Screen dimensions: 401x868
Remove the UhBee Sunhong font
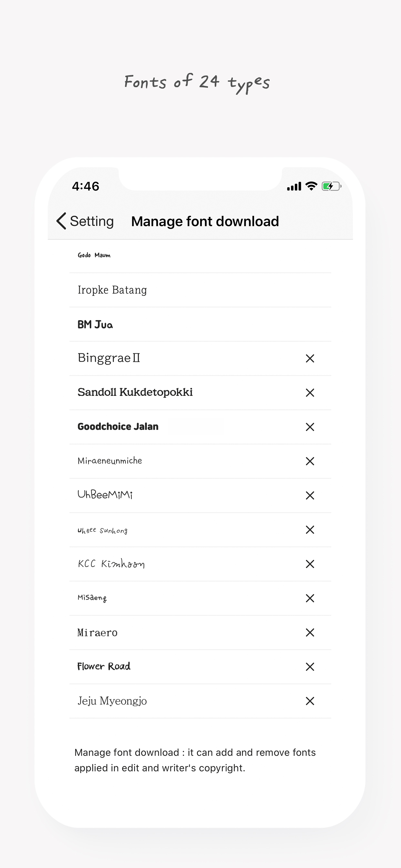[310, 530]
